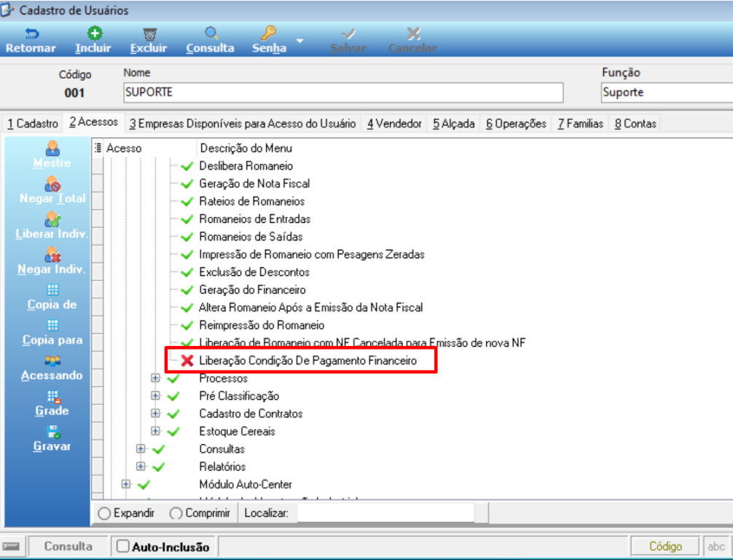Screen dimensions: 733x560
Task: Open Empresas Disponíveis para Acesso tab
Action: click(x=243, y=124)
